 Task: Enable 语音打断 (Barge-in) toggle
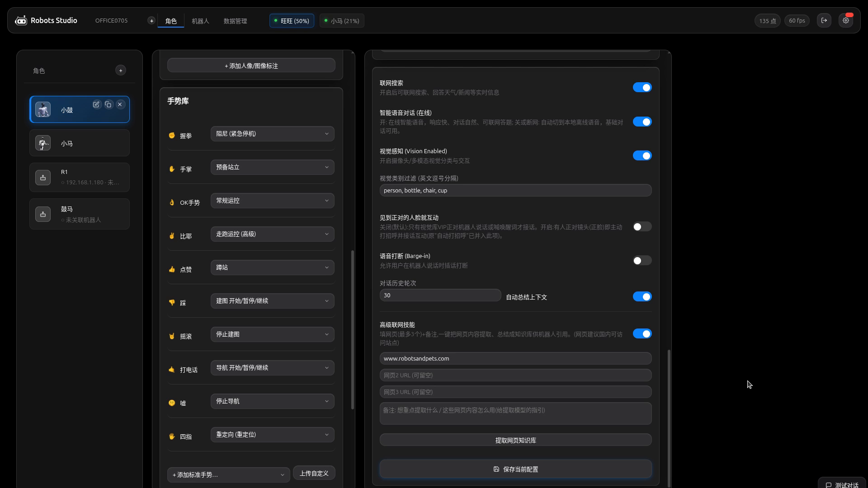coord(642,261)
